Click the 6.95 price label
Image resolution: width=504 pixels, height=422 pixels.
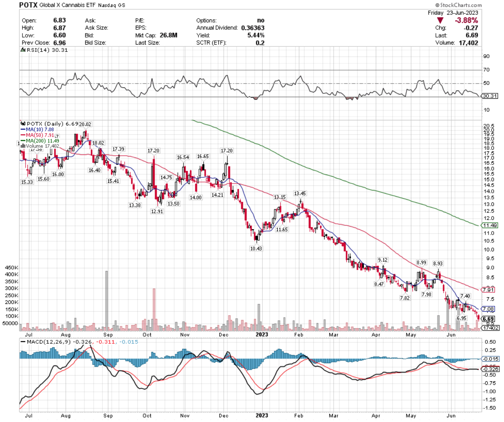461,318
